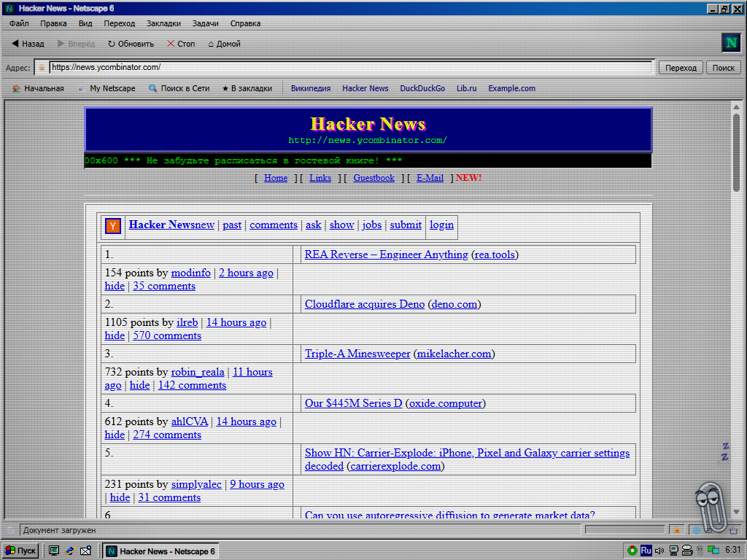
Task: Open the Triple-A Minesweeper story
Action: 357,354
